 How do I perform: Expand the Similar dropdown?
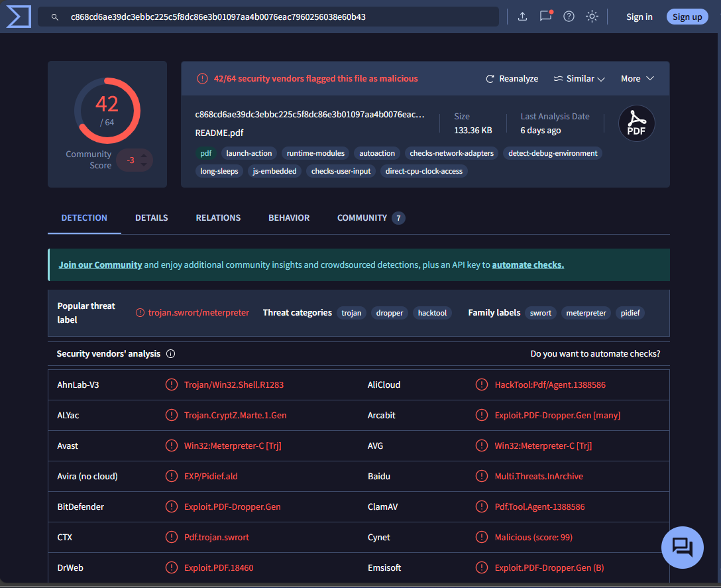[x=579, y=79]
